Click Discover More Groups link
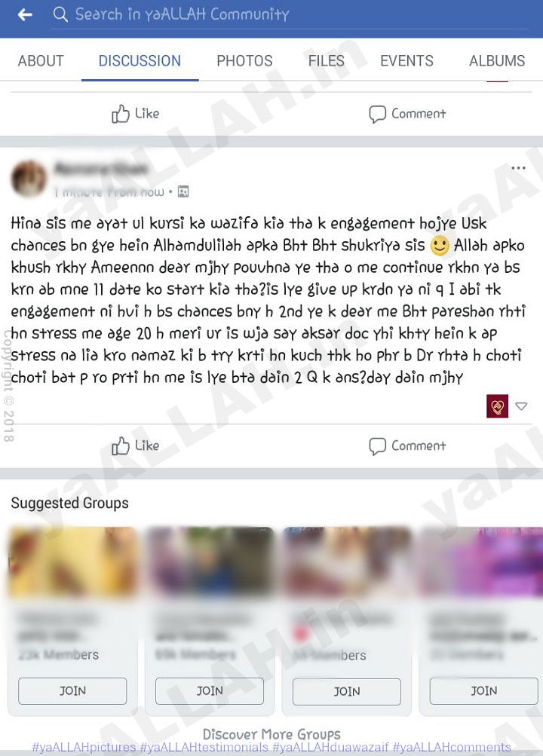The image size is (543, 756). point(271,734)
